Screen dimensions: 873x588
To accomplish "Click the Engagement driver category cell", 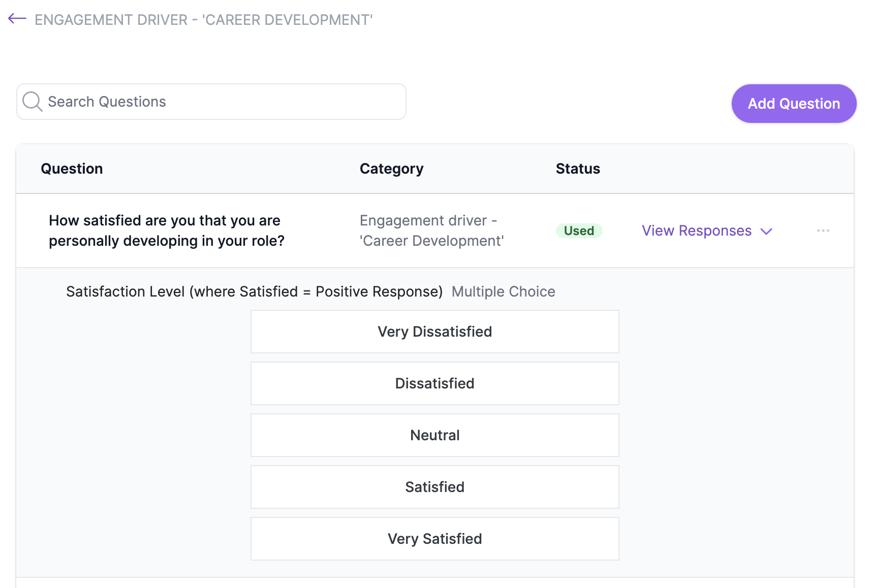I will pos(432,231).
